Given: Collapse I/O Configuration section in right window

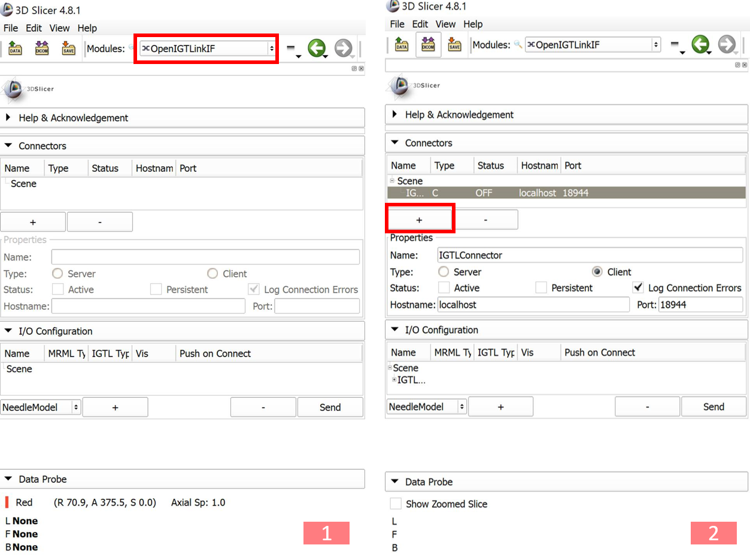Looking at the screenshot, I should (x=567, y=330).
